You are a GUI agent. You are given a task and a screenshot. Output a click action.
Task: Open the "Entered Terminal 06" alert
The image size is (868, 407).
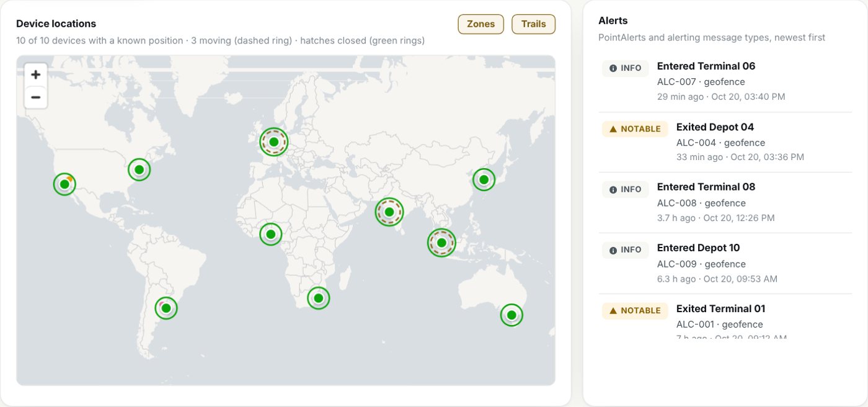tap(725, 82)
